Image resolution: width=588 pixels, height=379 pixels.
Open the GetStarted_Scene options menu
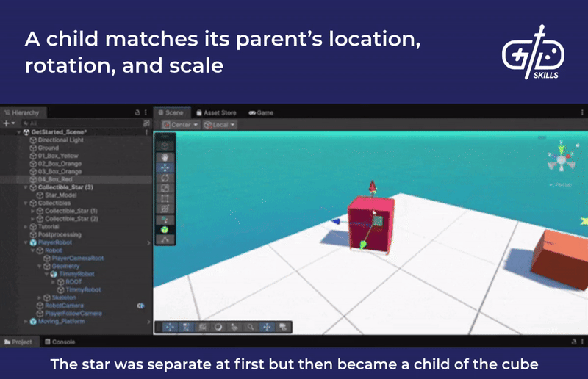tap(146, 132)
